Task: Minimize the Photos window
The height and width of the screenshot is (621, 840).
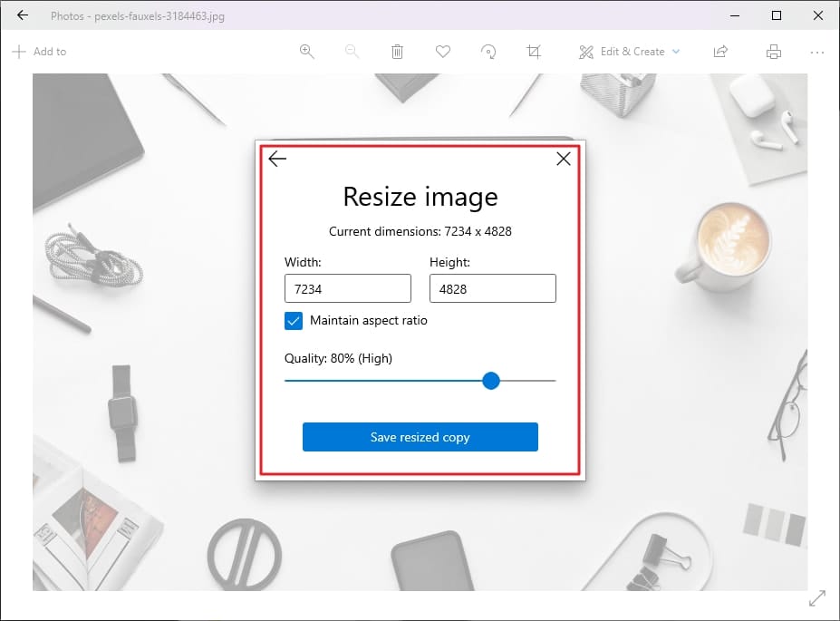Action: point(735,15)
